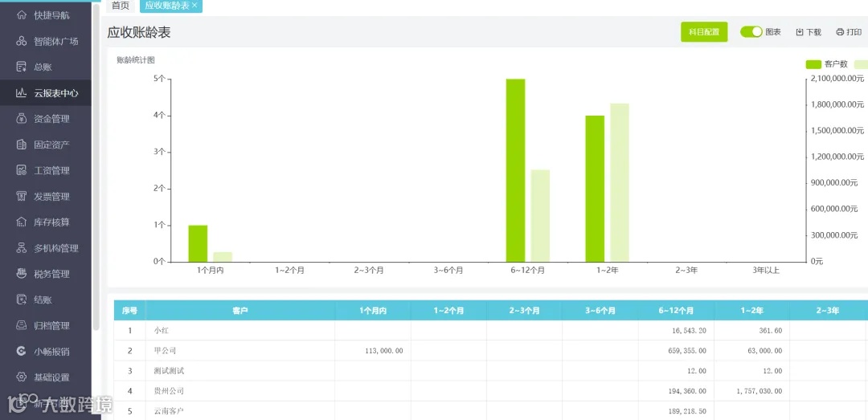
Task: Click the 多机构管理 organization icon
Action: 22,248
